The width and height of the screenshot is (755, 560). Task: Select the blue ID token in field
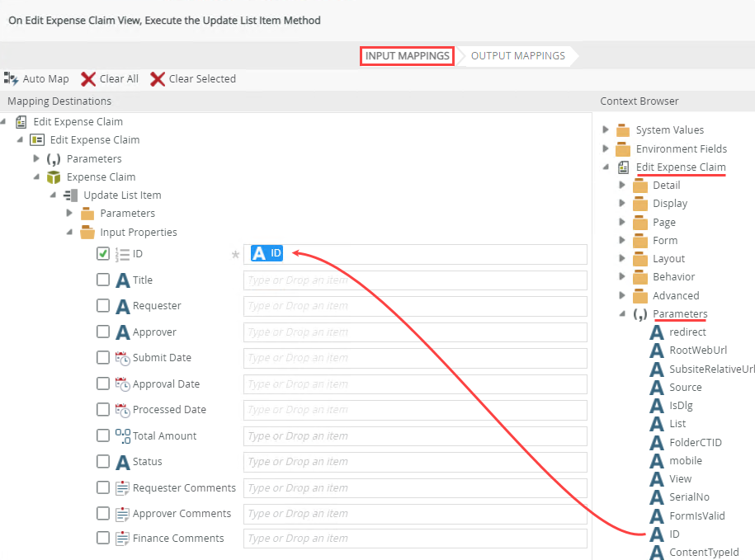click(x=267, y=254)
